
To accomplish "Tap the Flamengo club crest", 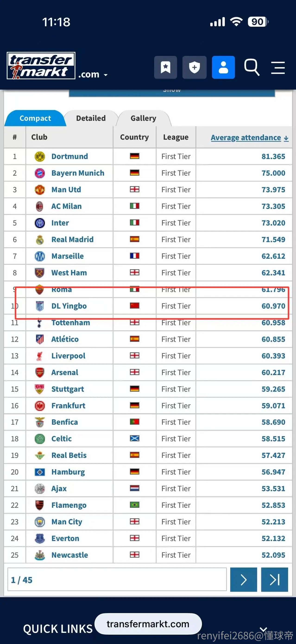I will [40, 505].
